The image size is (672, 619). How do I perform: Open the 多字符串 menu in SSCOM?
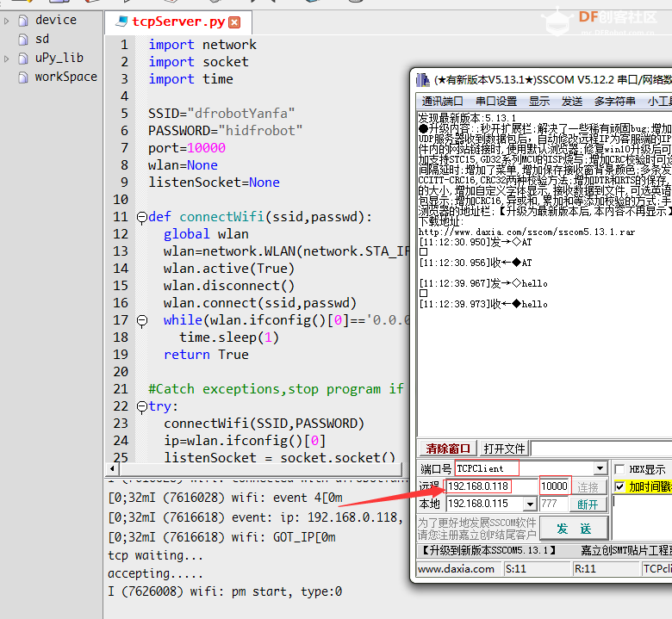tap(614, 102)
